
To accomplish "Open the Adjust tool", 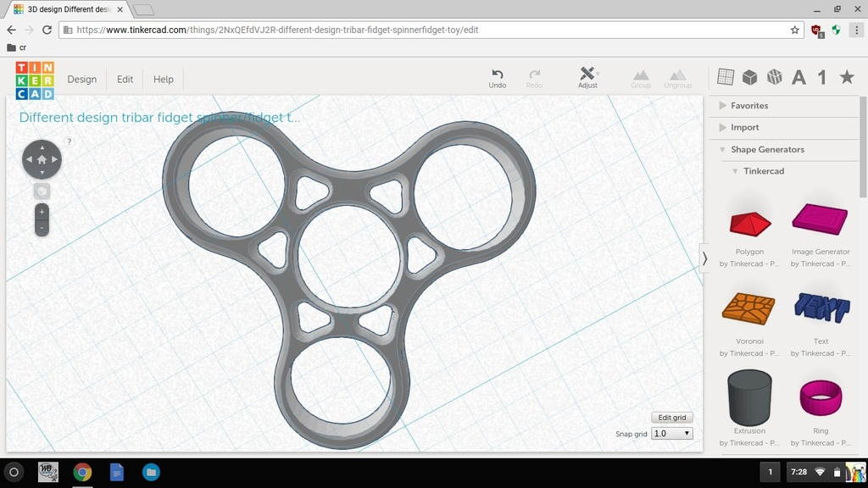I will (x=588, y=76).
